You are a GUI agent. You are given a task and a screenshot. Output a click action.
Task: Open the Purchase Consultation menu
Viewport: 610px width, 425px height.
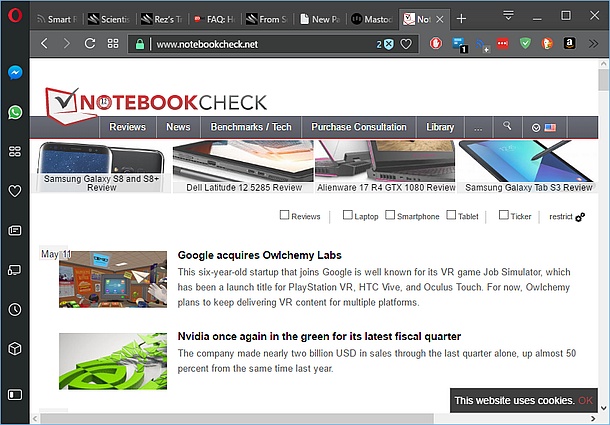tap(359, 127)
